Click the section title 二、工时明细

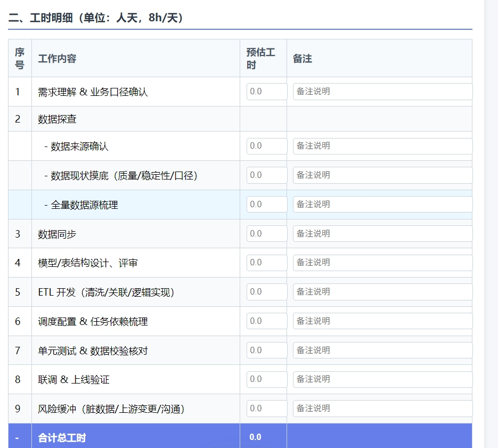pos(95,18)
